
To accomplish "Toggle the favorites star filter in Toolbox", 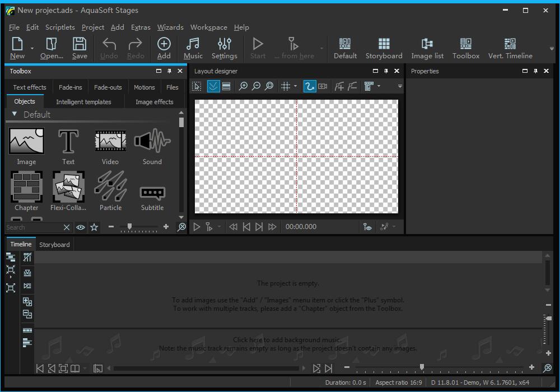I will click(x=94, y=227).
